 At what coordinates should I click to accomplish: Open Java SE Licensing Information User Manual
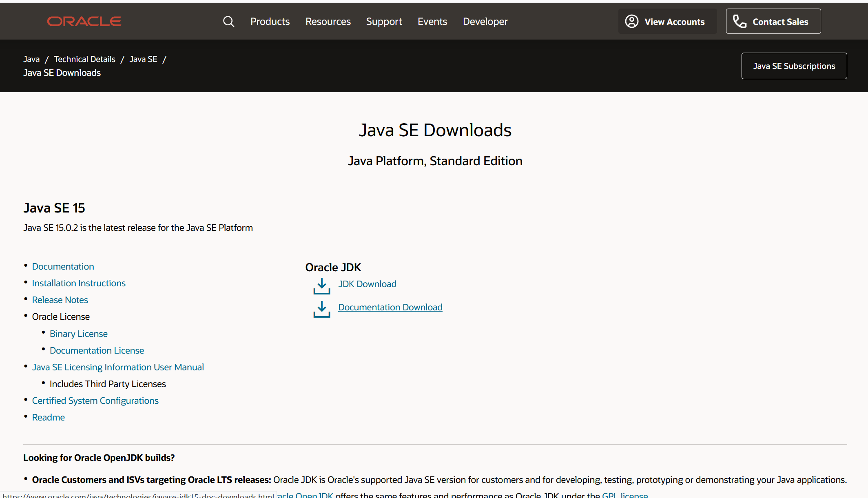pyautogui.click(x=118, y=367)
